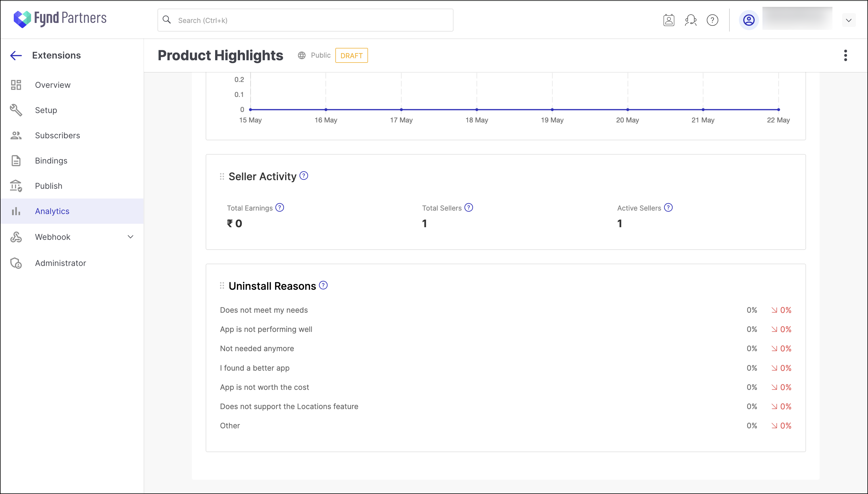Open the three-dot options menu
This screenshot has width=868, height=494.
845,55
